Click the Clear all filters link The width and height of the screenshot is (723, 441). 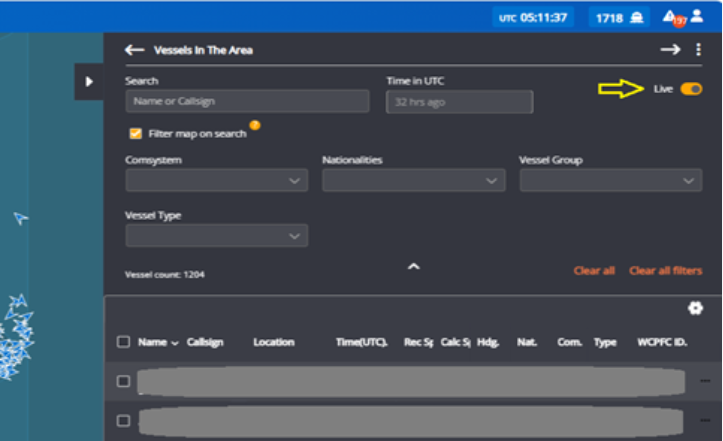pyautogui.click(x=665, y=270)
